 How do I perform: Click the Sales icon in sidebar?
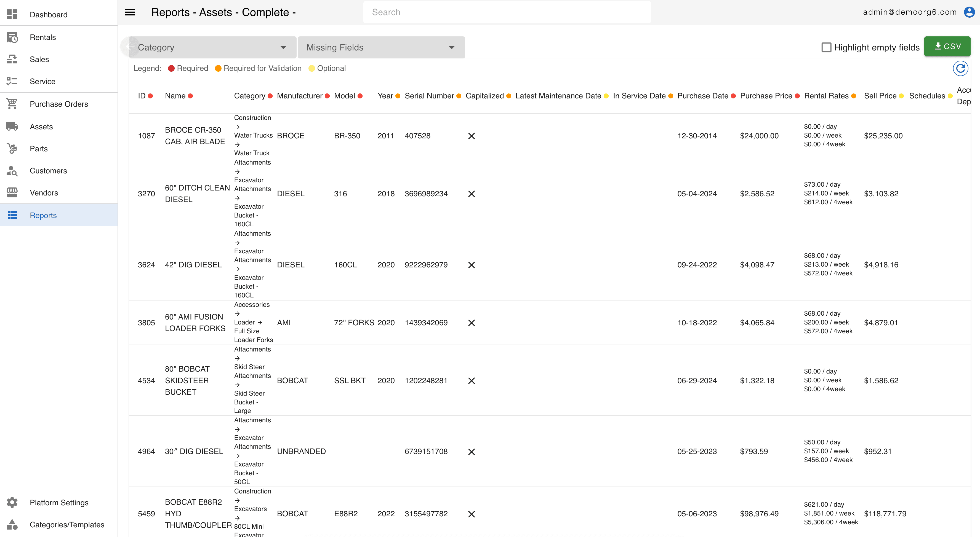pos(12,59)
